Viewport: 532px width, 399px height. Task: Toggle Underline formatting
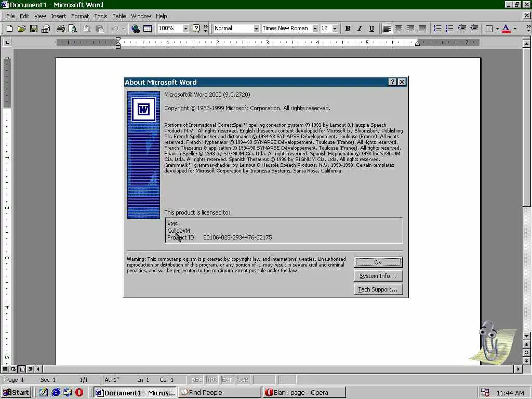coord(371,29)
